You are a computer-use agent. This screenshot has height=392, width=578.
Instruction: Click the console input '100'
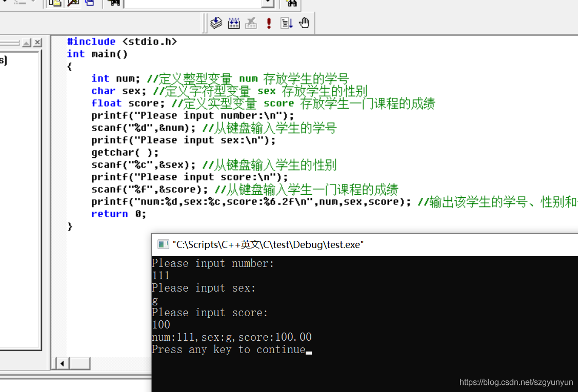(161, 324)
